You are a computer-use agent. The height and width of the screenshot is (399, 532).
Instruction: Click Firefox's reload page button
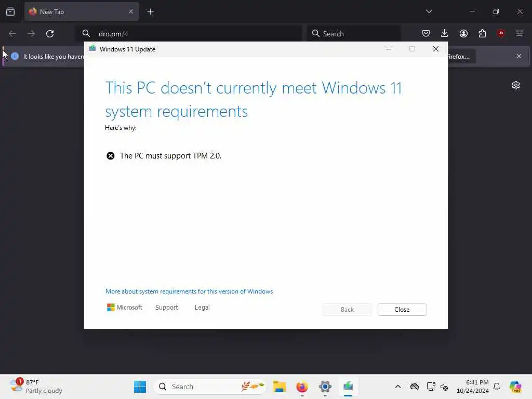point(50,34)
